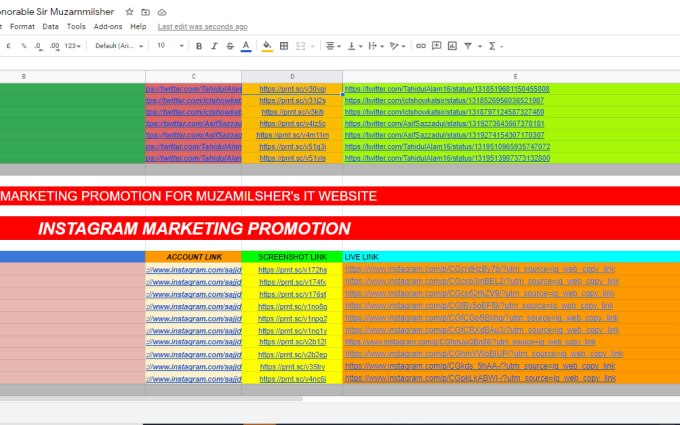The height and width of the screenshot is (425, 680).
Task: Select column D header
Action: tap(292, 76)
